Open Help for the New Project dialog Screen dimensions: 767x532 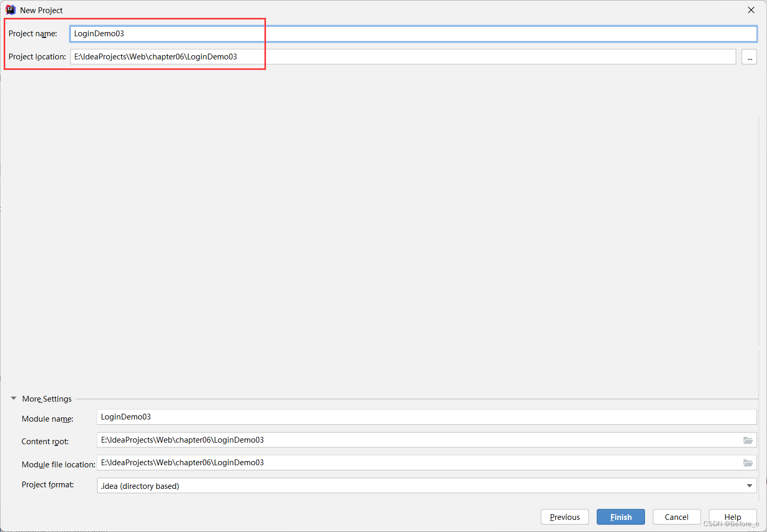coord(732,517)
